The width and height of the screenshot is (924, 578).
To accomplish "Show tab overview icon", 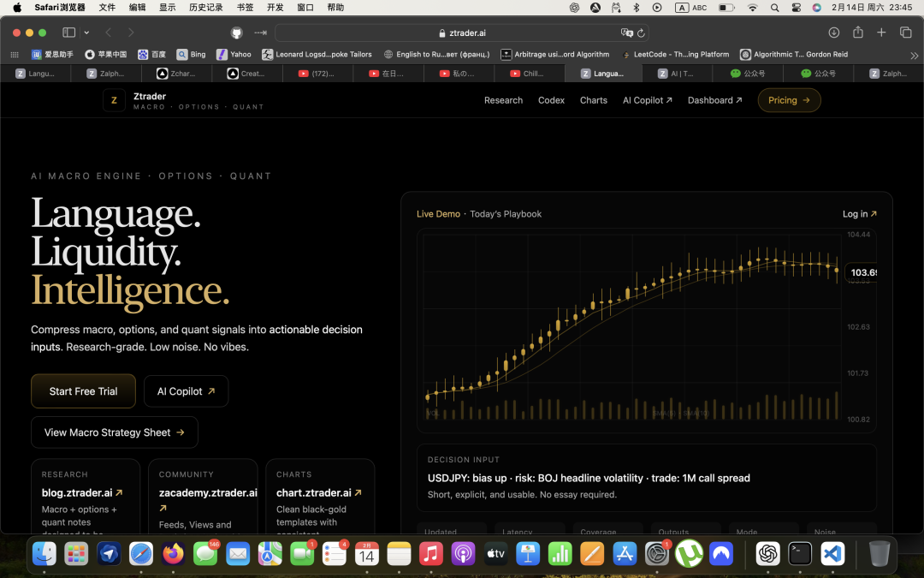I will pyautogui.click(x=905, y=33).
